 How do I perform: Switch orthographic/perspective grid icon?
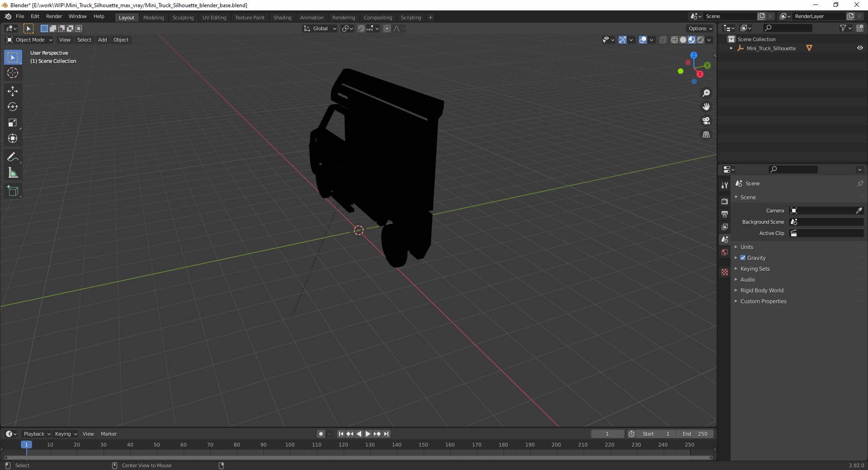click(706, 135)
